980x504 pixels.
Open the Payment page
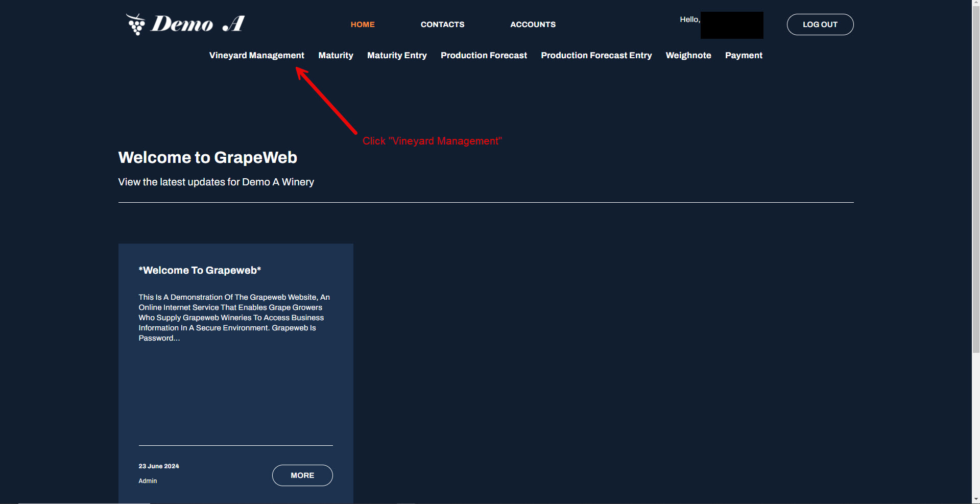click(744, 55)
